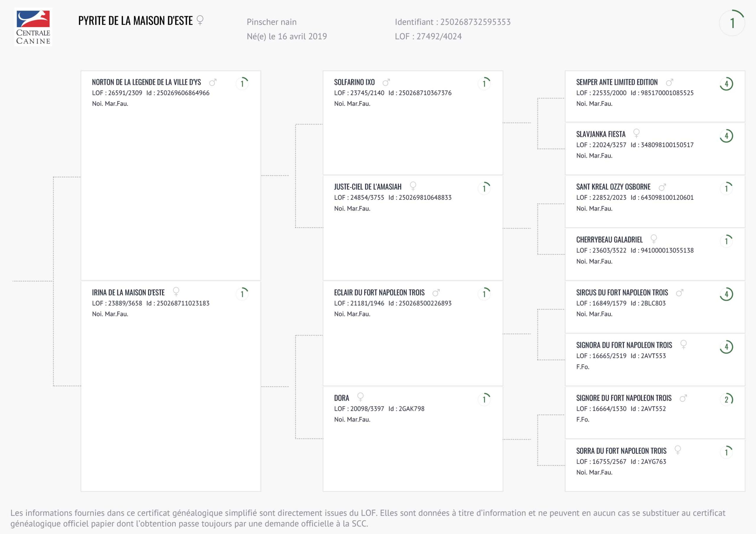Viewport: 756px width, 534px height.
Task: Open Cherrybeau Galadriel ancestor entry
Action: point(609,240)
